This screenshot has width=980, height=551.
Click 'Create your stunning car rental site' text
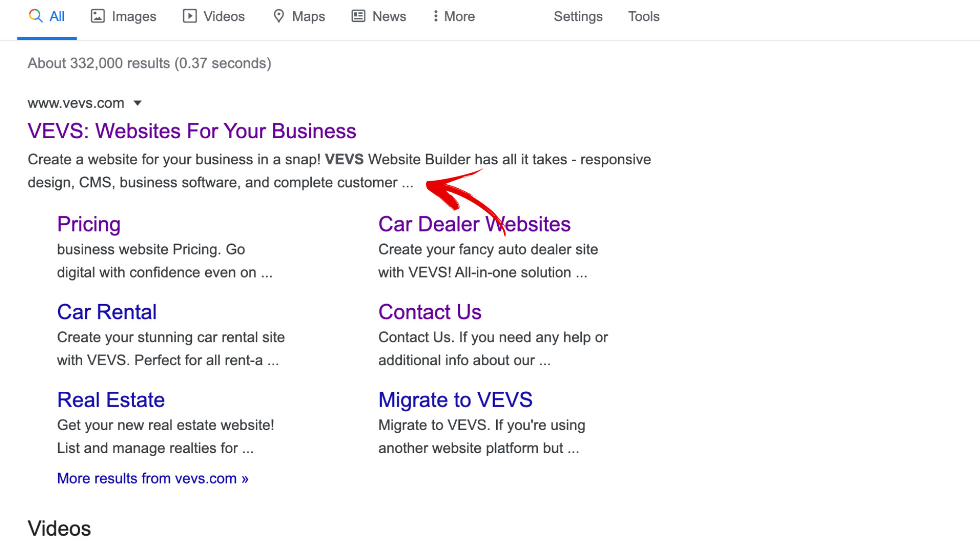pos(171,337)
